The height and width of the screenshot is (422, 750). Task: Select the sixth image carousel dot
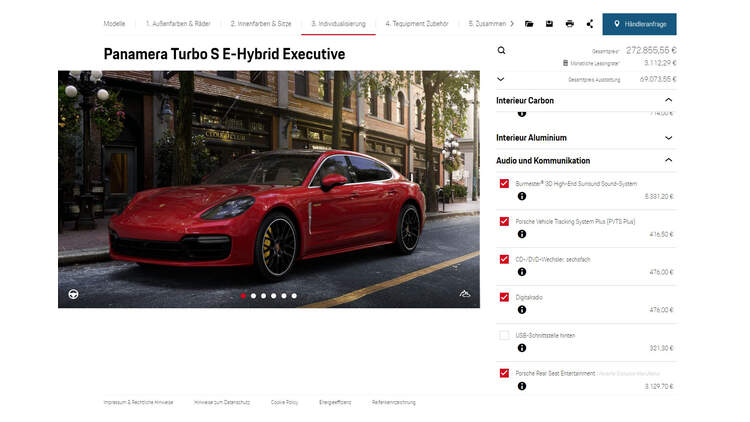pos(294,296)
